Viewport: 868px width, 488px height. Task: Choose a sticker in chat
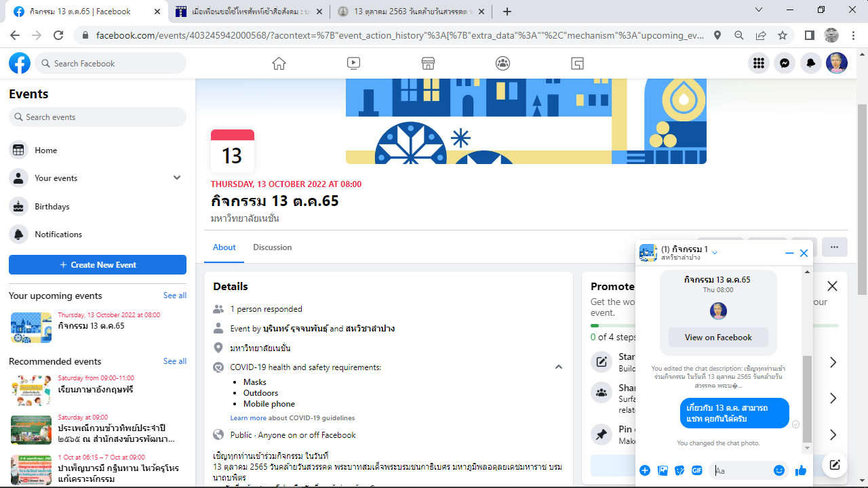click(x=679, y=470)
